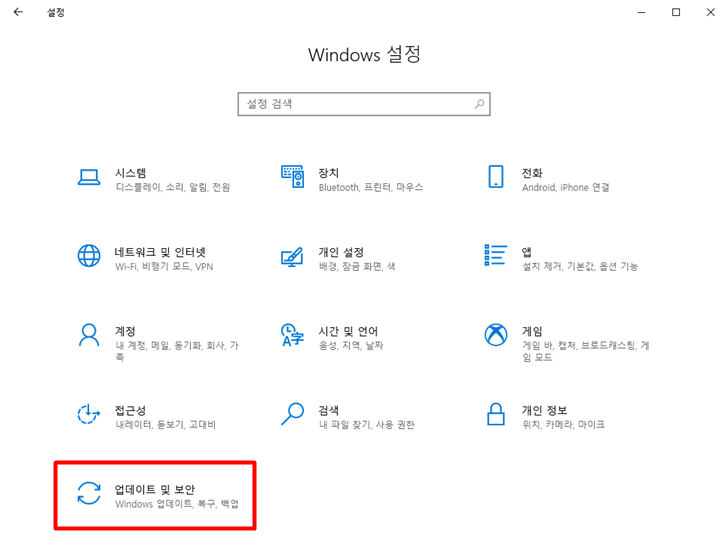This screenshot has width=728, height=539.
Task: Click the Windows 설정 page title
Action: click(x=364, y=55)
